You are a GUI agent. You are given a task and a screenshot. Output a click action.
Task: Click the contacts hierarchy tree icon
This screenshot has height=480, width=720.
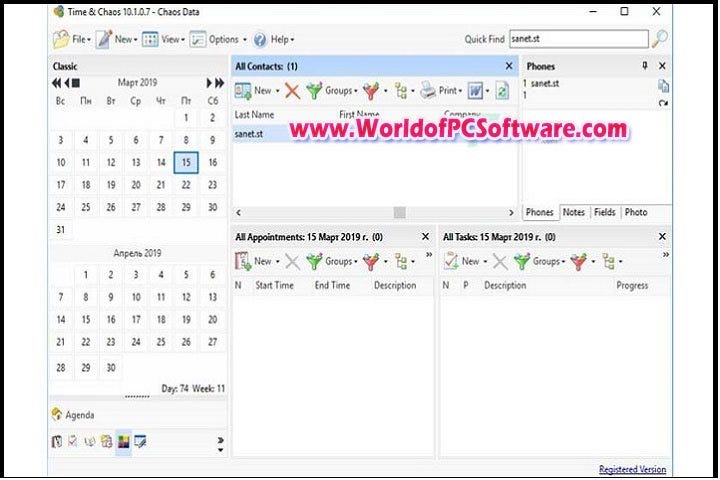401,91
